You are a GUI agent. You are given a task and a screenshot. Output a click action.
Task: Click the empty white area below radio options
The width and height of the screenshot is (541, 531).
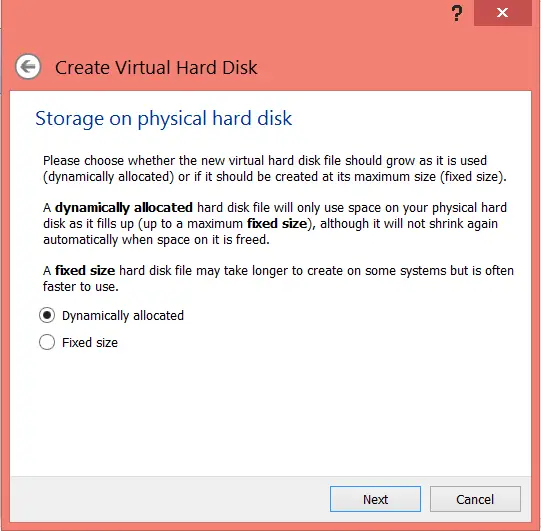270,414
